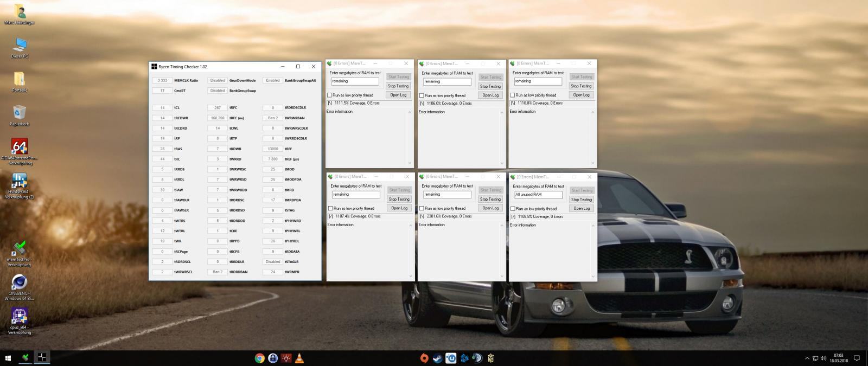The image size is (868, 366).
Task: Enable low priority thread in 2301.6% MemTest
Action: coord(422,208)
